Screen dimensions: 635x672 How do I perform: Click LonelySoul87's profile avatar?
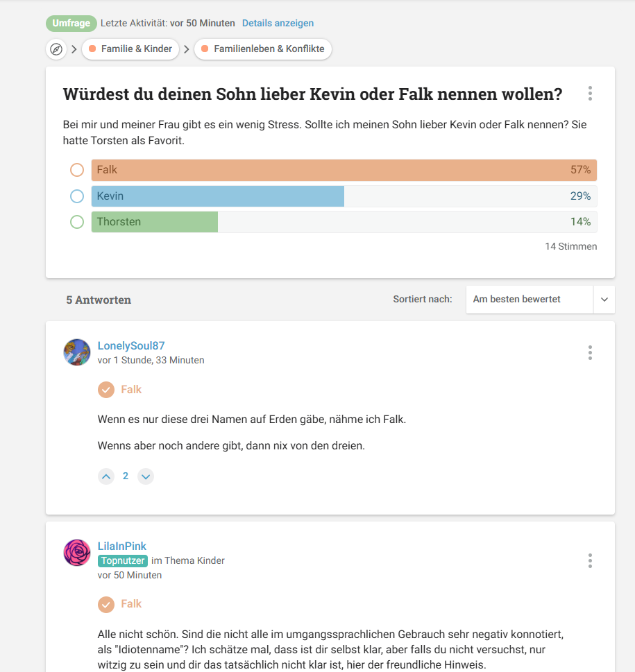(77, 352)
